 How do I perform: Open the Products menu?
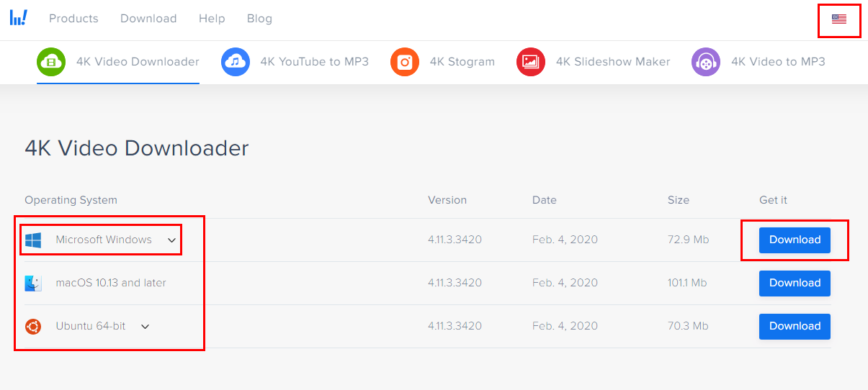tap(73, 19)
